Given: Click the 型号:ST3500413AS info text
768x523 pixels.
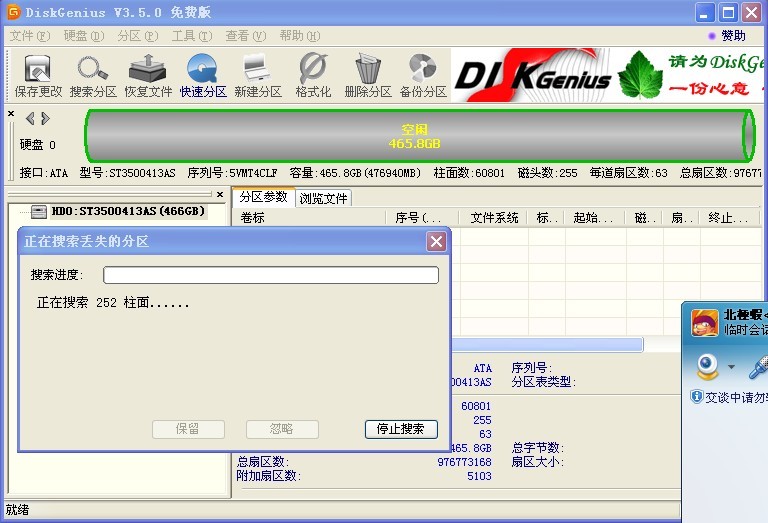Looking at the screenshot, I should (127, 173).
